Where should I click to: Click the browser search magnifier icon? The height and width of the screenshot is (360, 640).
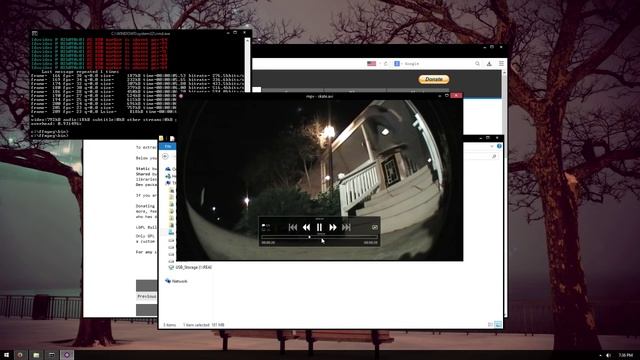[477, 64]
